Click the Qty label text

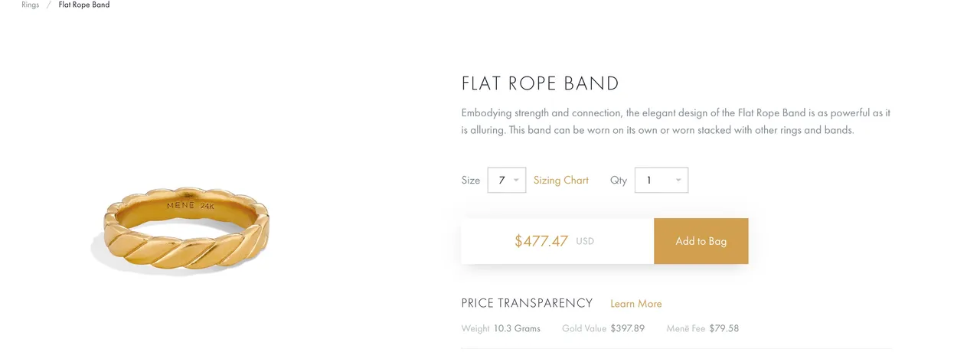point(619,181)
